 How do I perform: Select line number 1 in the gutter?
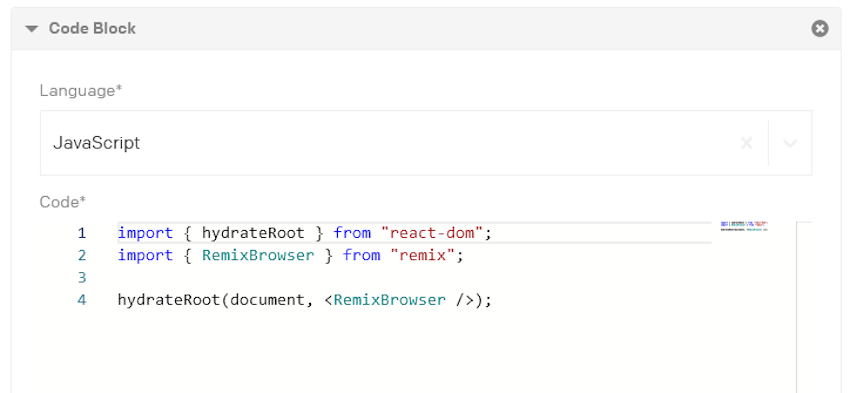point(81,233)
